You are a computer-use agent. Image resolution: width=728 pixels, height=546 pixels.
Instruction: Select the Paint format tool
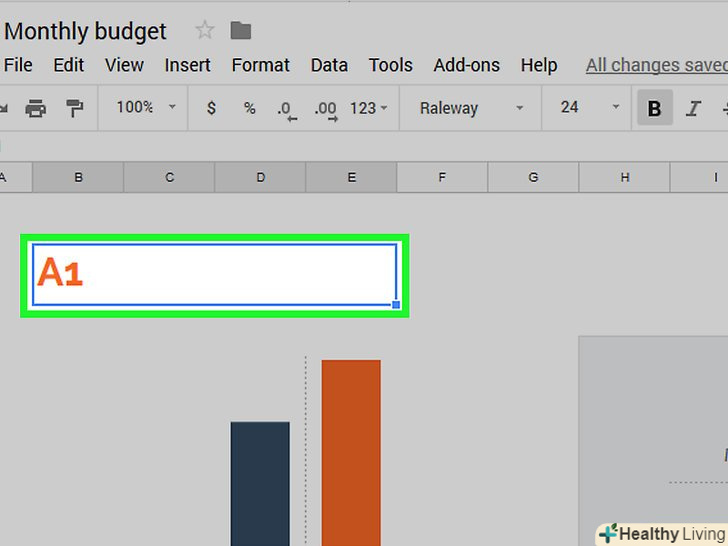[74, 109]
